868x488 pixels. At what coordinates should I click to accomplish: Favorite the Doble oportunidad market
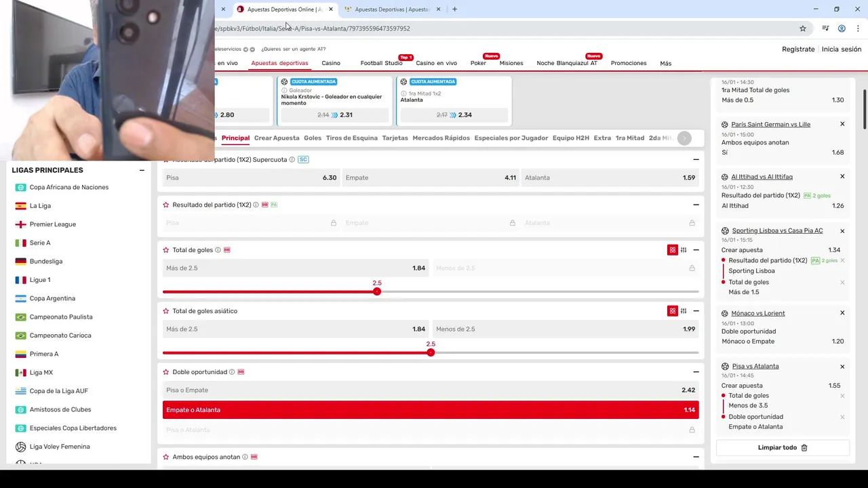[165, 372]
